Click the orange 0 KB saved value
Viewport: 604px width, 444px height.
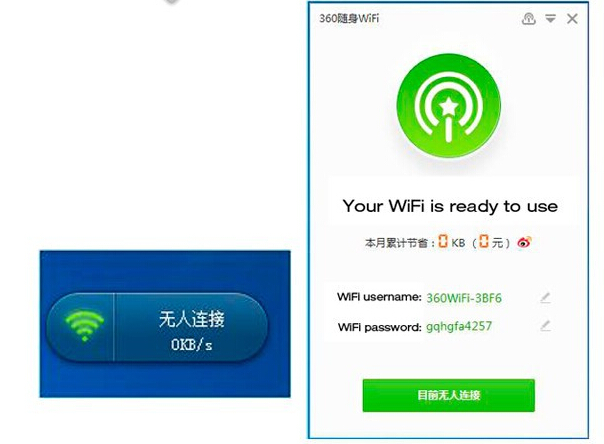[443, 242]
